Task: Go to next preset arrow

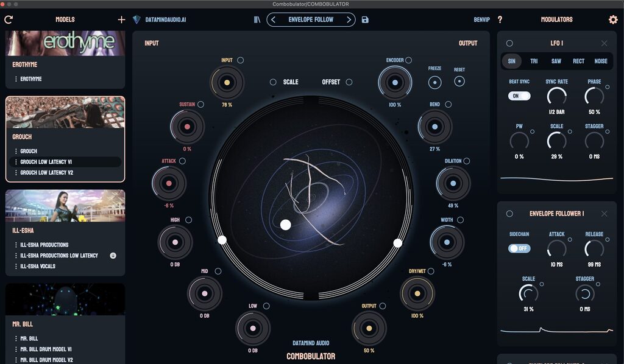Action: coord(349,19)
